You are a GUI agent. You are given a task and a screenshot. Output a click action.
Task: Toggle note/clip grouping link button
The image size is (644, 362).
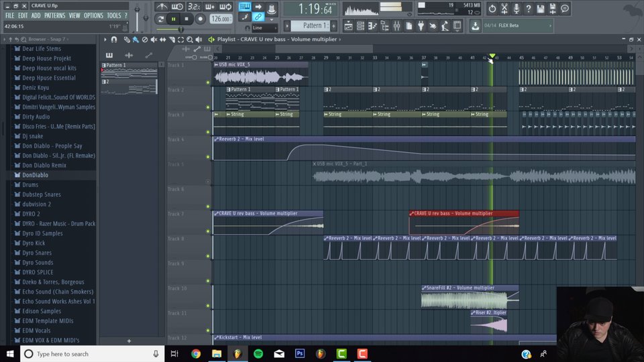pos(258,17)
